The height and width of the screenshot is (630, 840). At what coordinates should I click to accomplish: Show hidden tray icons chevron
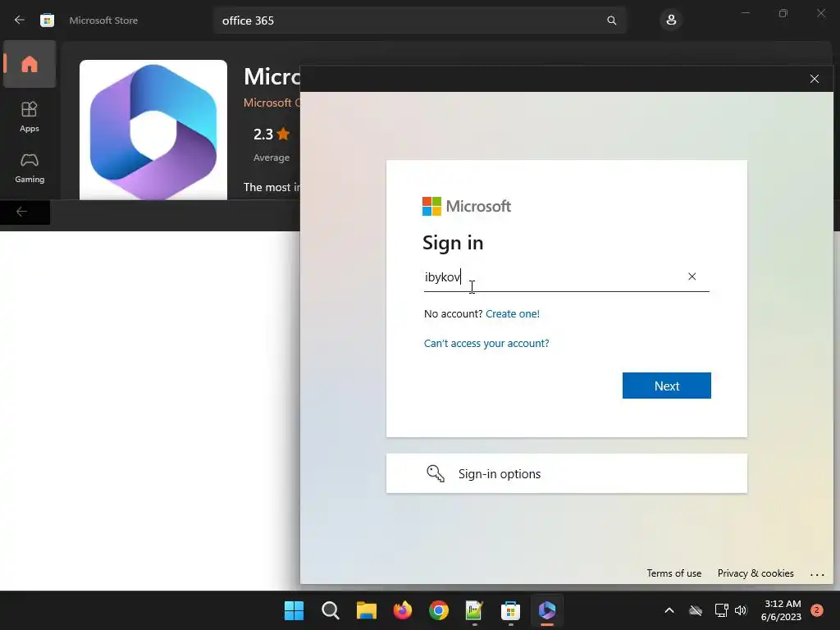(669, 610)
